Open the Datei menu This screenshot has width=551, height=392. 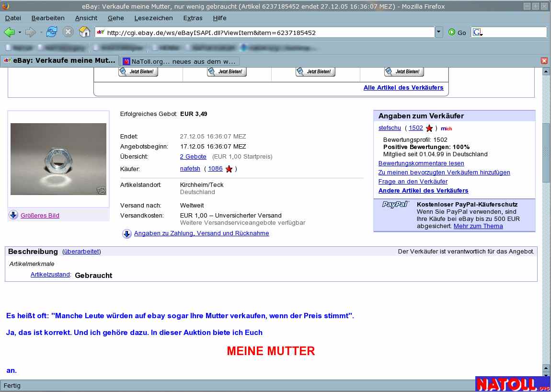coord(13,18)
